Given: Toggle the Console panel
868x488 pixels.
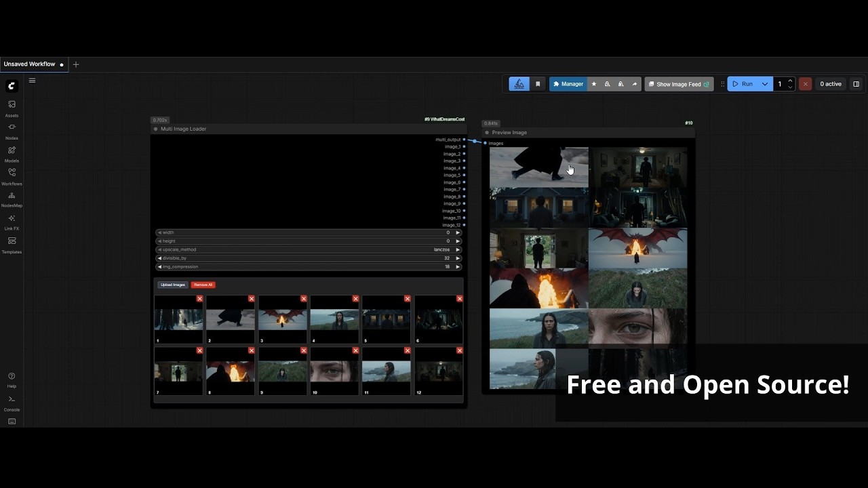Looking at the screenshot, I should coord(12,403).
